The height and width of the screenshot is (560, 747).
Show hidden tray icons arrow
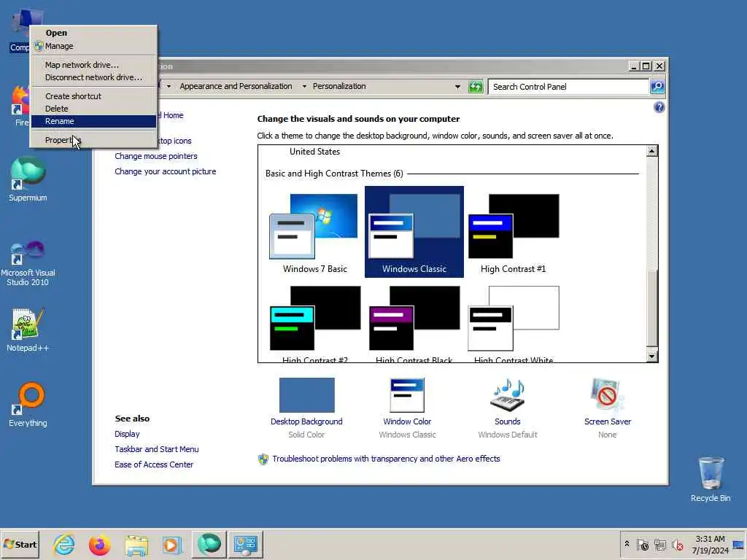click(x=627, y=544)
